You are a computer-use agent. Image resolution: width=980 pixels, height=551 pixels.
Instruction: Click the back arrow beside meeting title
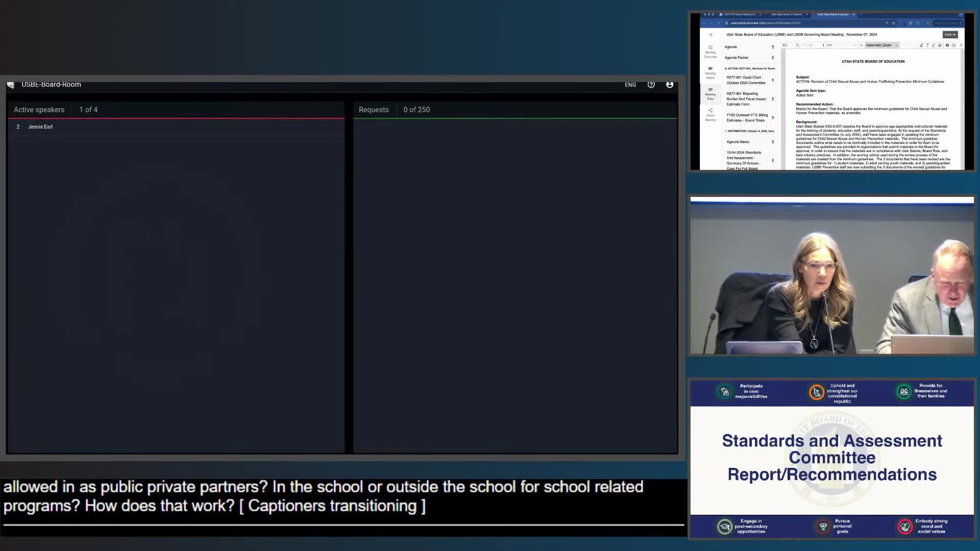click(711, 35)
